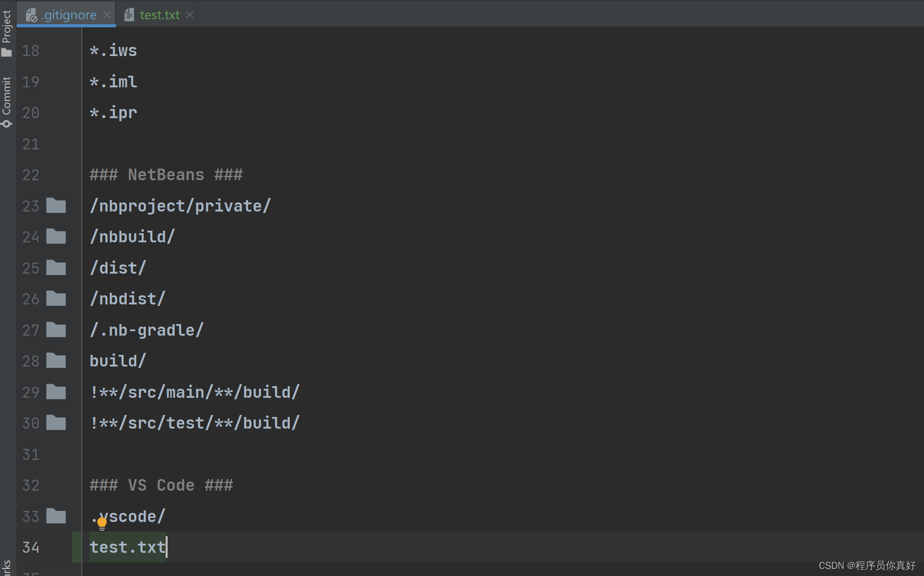
Task: Place cursor on the *.iml line
Action: click(113, 82)
